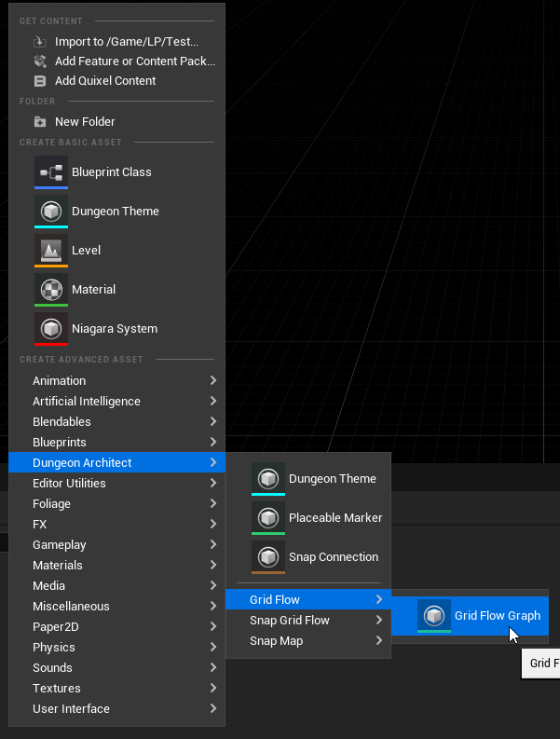
Task: Click the submenu Dungeon Theme icon
Action: 268,479
